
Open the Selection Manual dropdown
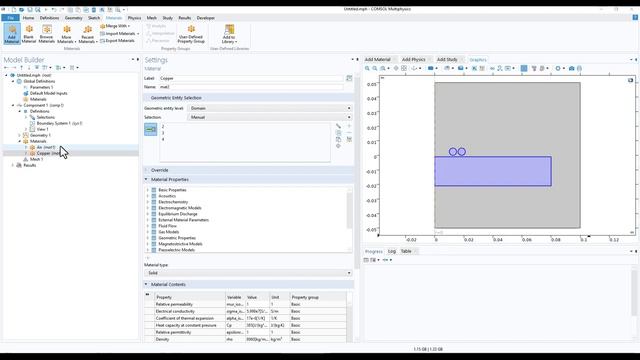click(x=270, y=117)
